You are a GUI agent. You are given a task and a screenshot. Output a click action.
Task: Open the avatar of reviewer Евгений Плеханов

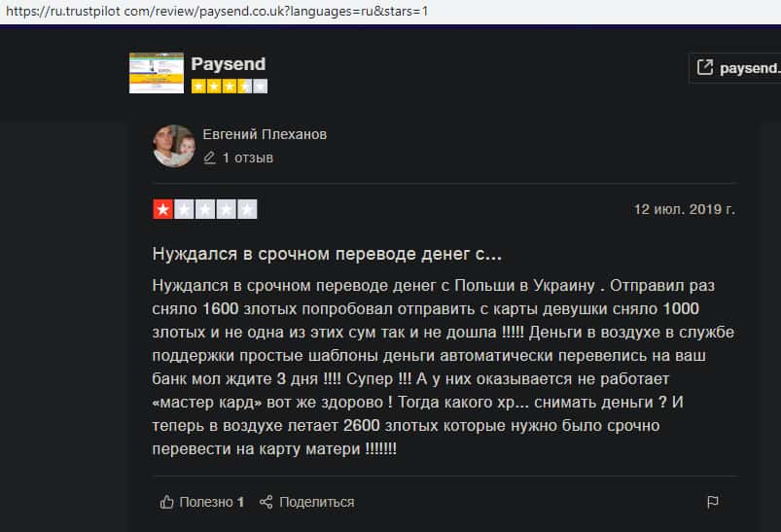coord(174,146)
